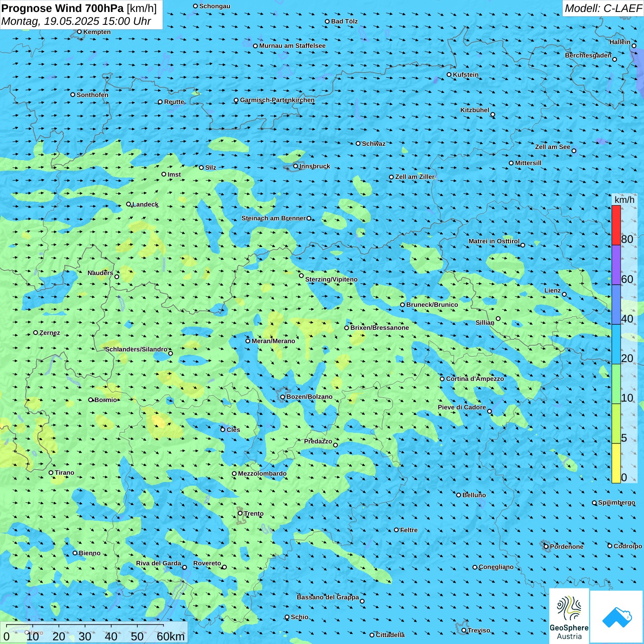Click the 'Predazzo' label
This screenshot has height=644, width=644.
tap(318, 441)
